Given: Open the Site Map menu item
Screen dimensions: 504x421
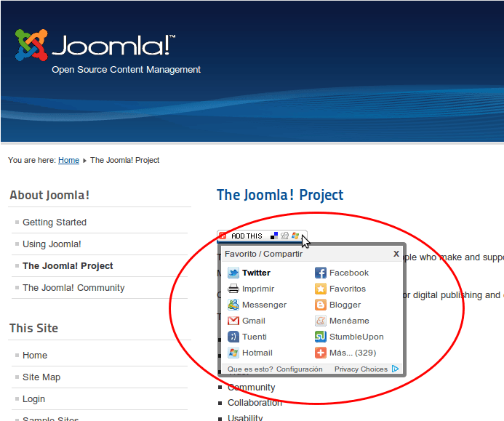Looking at the screenshot, I should [x=41, y=377].
